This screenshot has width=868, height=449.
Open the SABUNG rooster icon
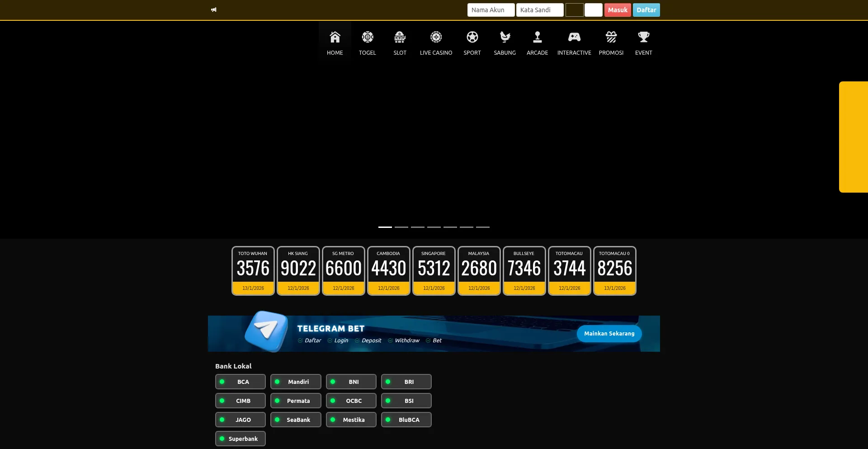[505, 37]
